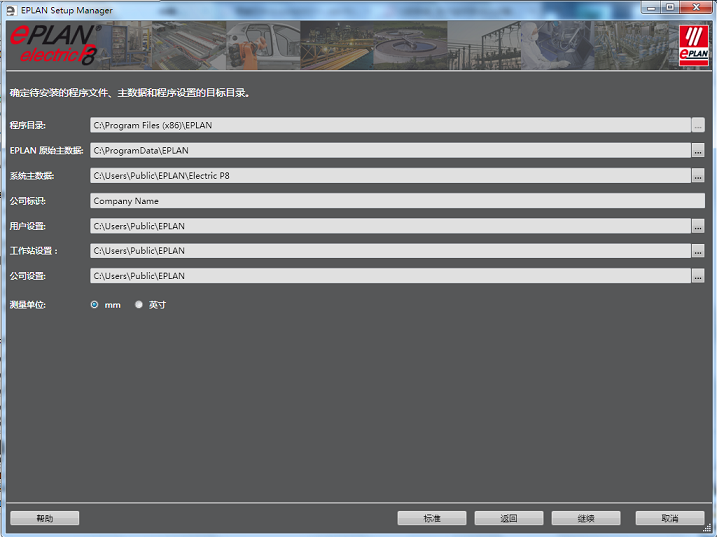The height and width of the screenshot is (537, 717).
Task: Select 英寸 (inch) measurement unit
Action: (x=139, y=305)
